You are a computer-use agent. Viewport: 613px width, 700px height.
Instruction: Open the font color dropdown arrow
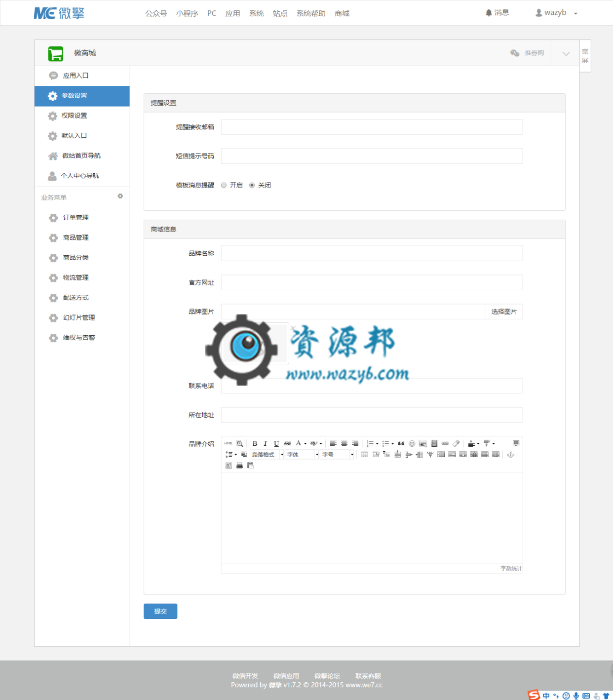coord(305,443)
